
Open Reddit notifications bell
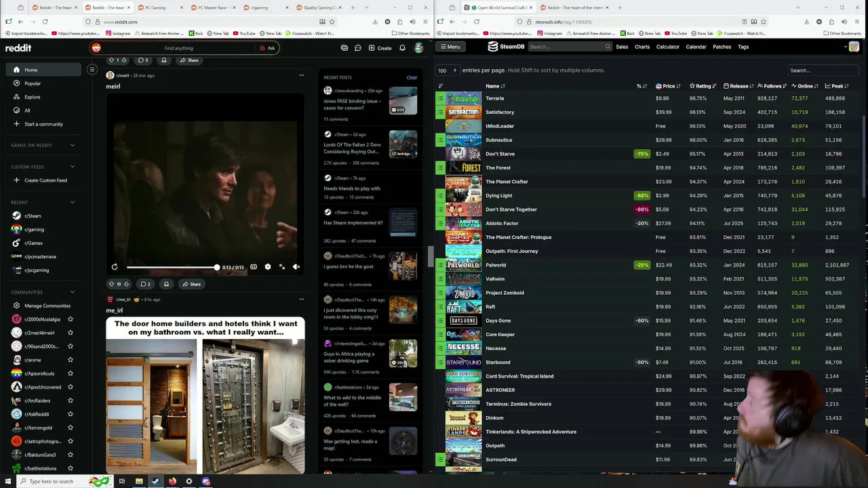click(x=402, y=48)
